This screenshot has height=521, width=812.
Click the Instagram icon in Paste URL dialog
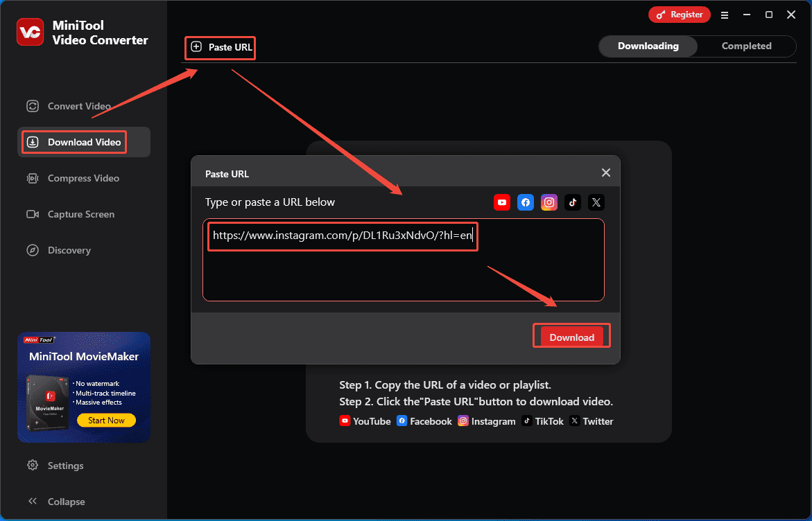pos(549,202)
